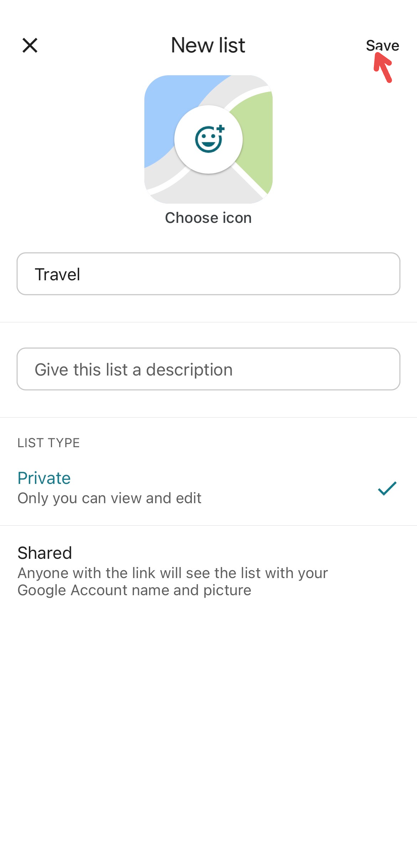Tap the green area of the list icon
This screenshot has width=417, height=868.
pyautogui.click(x=257, y=143)
